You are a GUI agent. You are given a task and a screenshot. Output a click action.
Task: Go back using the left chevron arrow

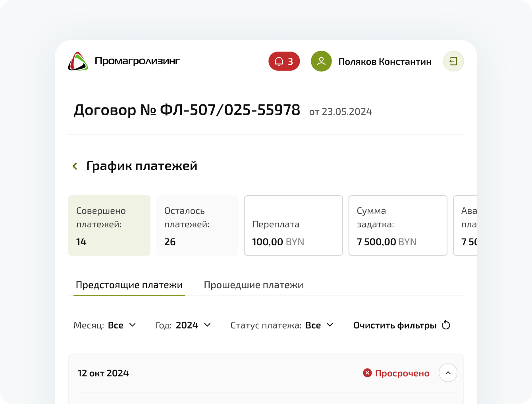tap(75, 166)
